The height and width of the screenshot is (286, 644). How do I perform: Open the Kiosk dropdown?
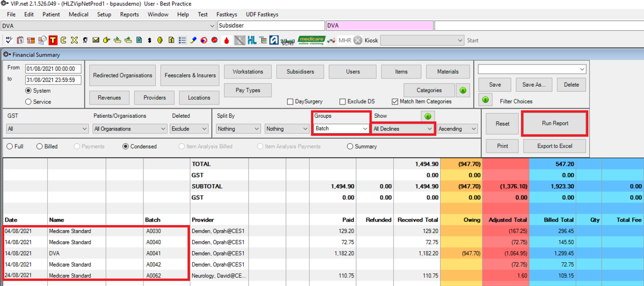pos(422,40)
